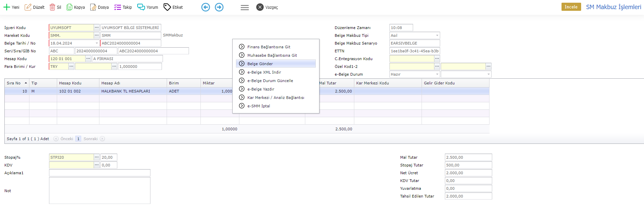
Task: Select Finans Bağlantısına Git menu item
Action: click(276, 47)
